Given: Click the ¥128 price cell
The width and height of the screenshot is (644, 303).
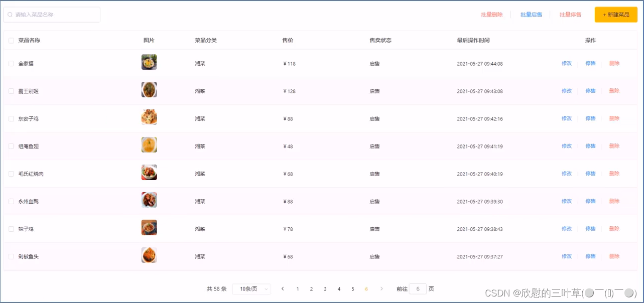Looking at the screenshot, I should pyautogui.click(x=290, y=91).
